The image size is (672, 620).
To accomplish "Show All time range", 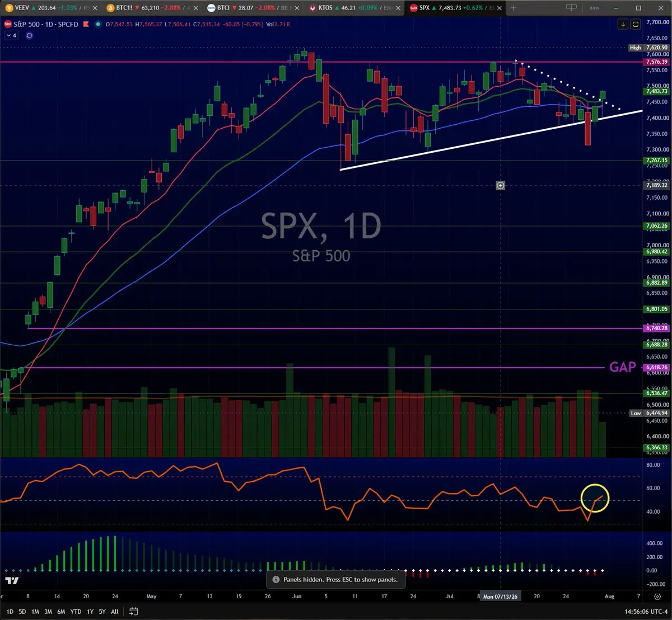I will [115, 612].
